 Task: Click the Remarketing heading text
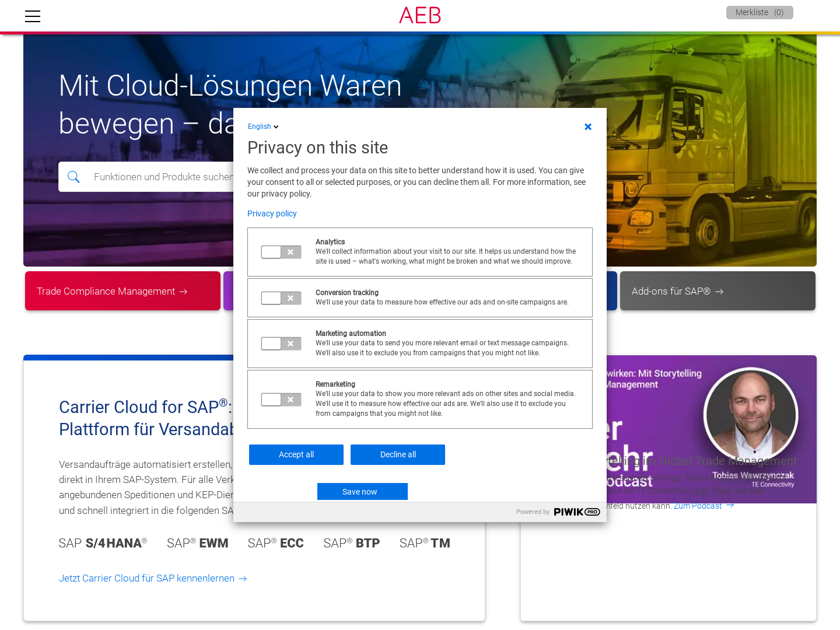[x=335, y=384]
